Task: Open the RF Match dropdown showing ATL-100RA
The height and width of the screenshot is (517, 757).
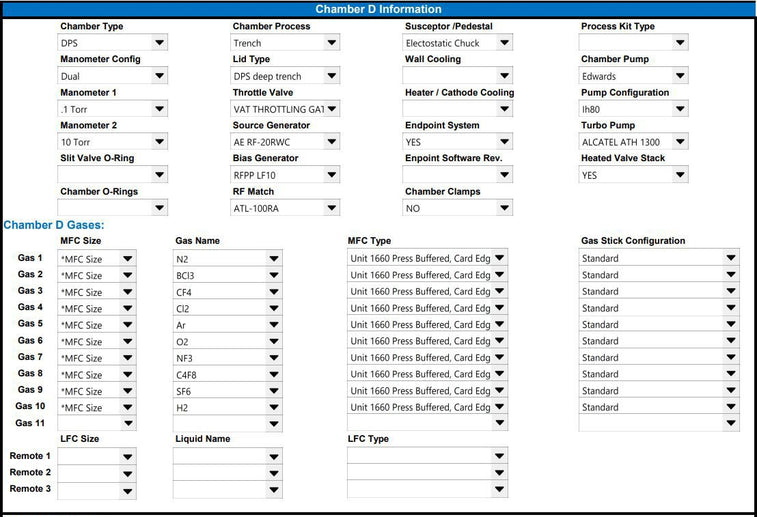Action: [x=285, y=208]
